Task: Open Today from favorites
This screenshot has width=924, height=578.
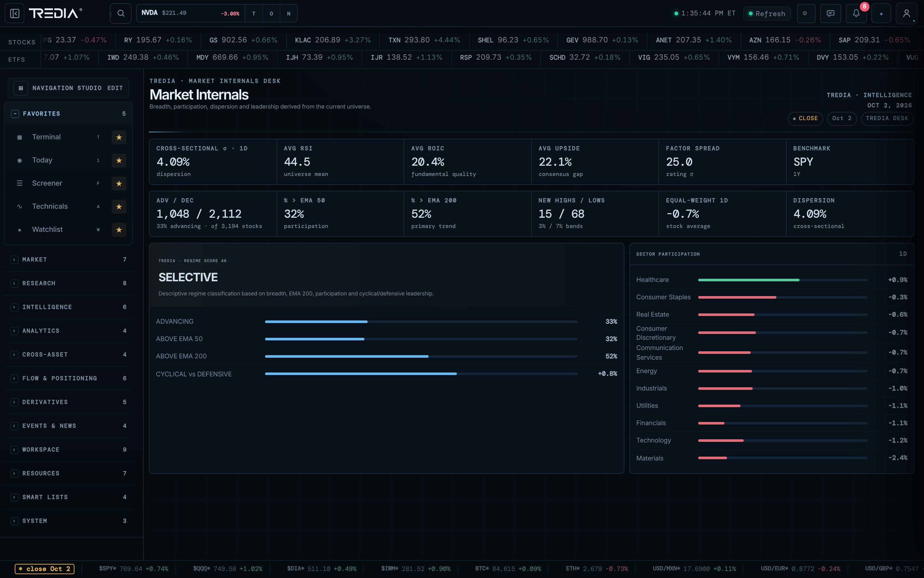Action: (42, 161)
